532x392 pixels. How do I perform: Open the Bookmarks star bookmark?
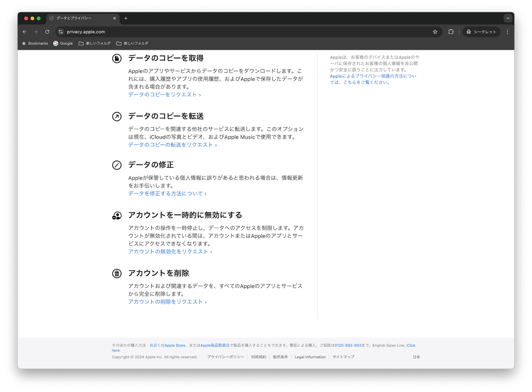35,43
